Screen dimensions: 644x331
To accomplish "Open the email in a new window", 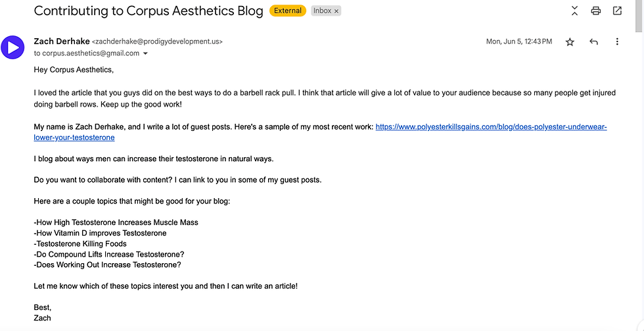I will point(617,11).
